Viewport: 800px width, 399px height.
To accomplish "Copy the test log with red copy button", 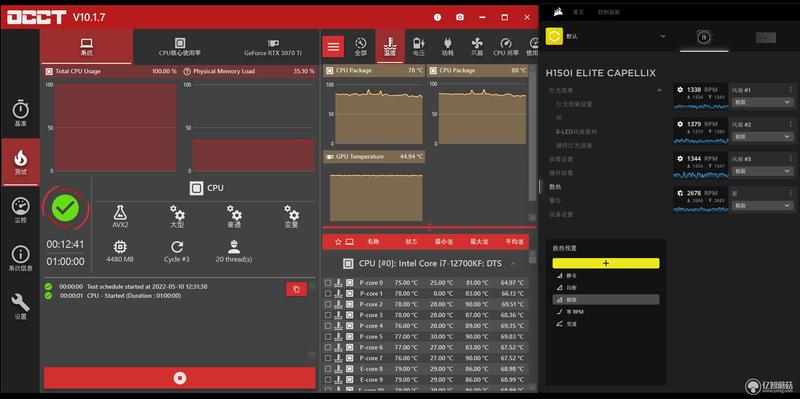I will (x=296, y=289).
